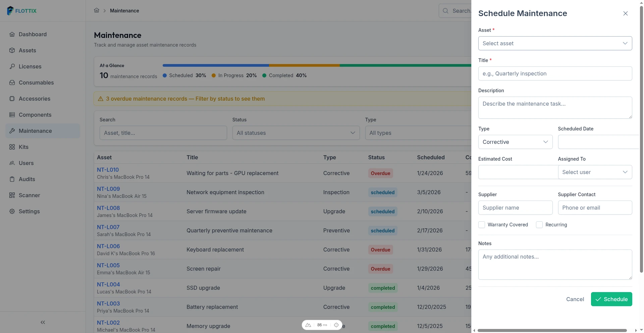Collapse the sidebar with the double-chevron

(x=43, y=322)
